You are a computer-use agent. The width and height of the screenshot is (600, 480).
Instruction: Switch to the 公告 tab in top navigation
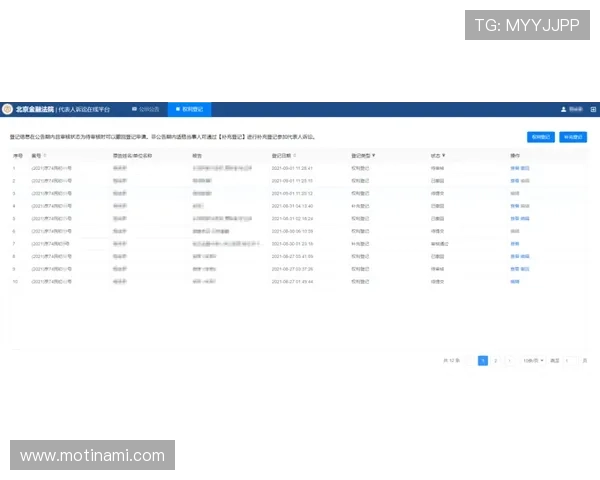pyautogui.click(x=145, y=108)
